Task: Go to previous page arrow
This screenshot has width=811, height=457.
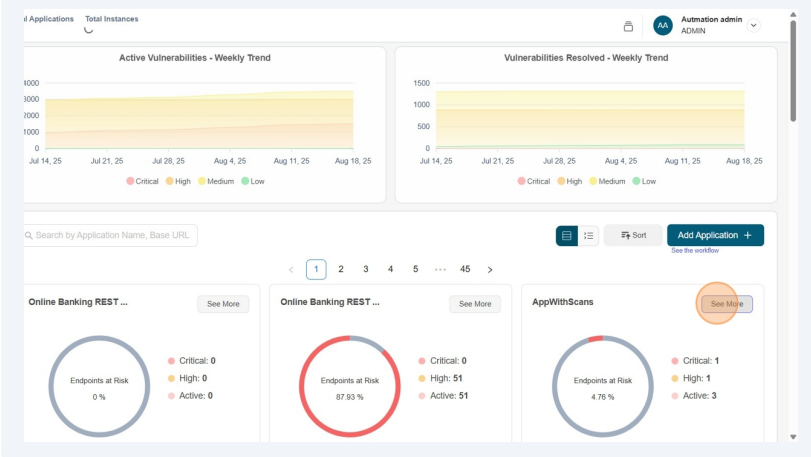Action: pos(291,270)
